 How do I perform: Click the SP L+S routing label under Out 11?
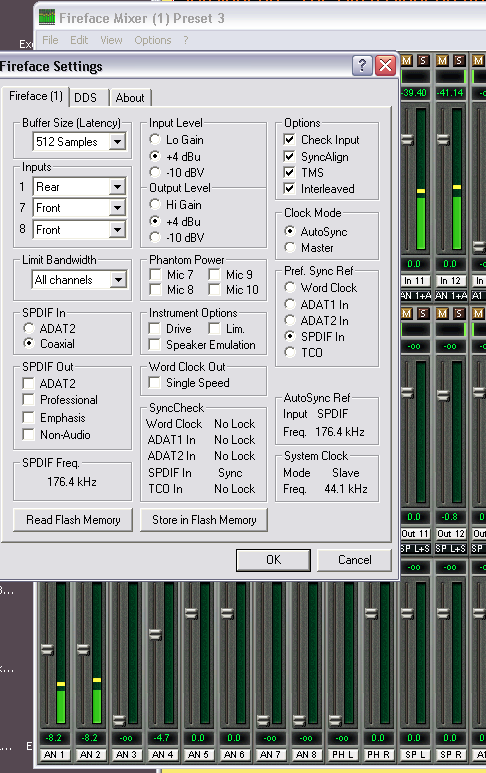415,548
